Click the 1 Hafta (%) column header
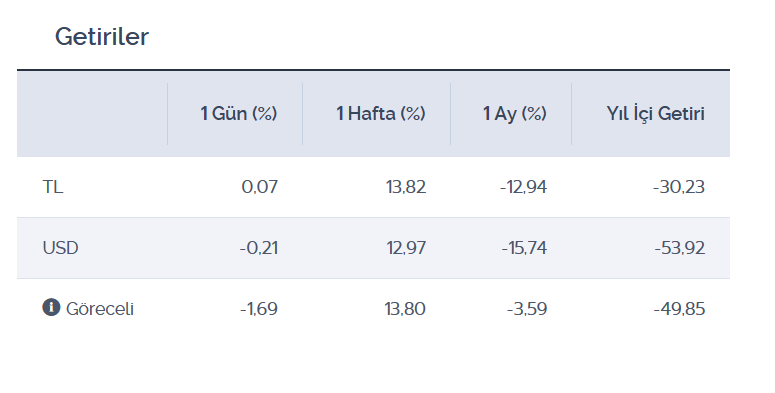The image size is (775, 393). point(381,114)
